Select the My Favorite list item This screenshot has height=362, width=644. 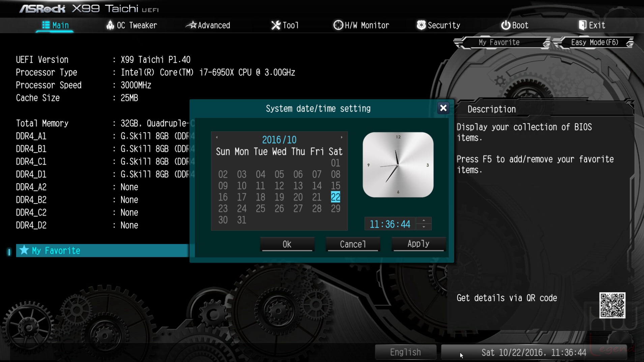102,251
